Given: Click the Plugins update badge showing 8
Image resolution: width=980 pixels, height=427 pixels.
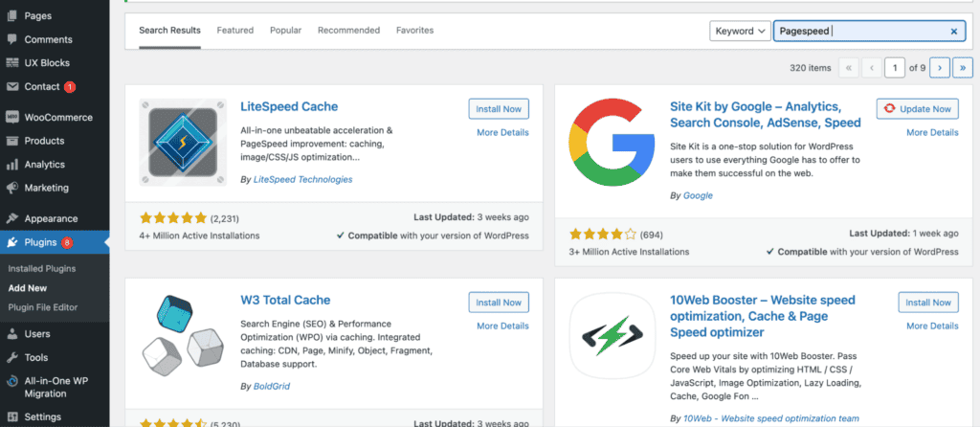Looking at the screenshot, I should [67, 242].
